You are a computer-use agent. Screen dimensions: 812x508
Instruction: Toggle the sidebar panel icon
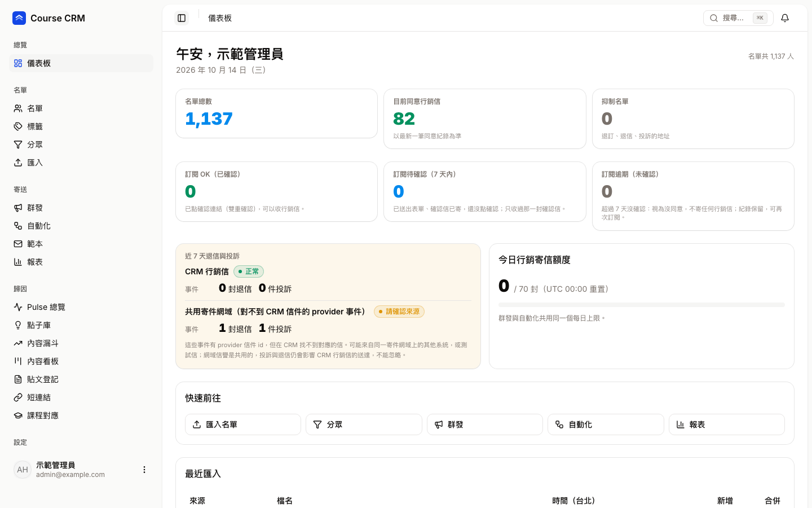pos(182,18)
